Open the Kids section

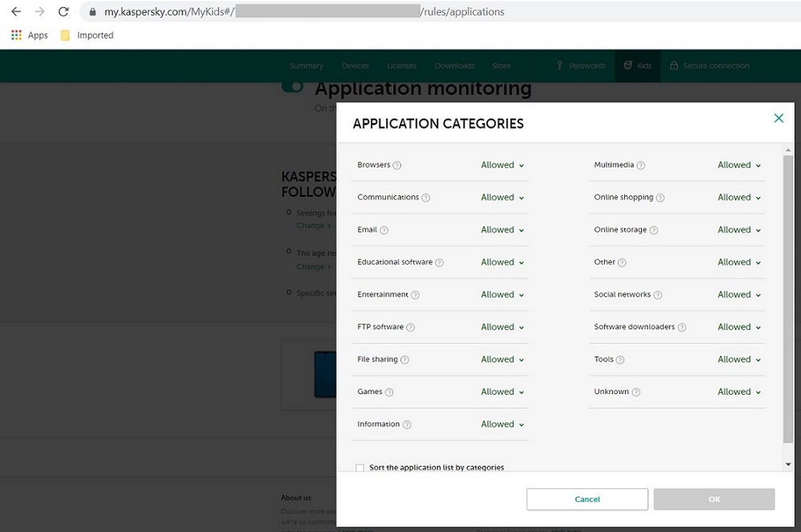pyautogui.click(x=638, y=66)
